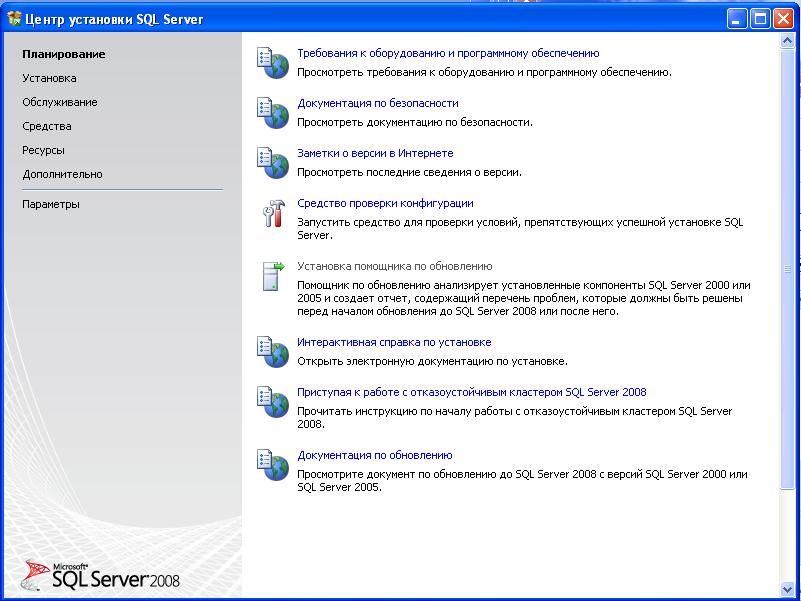The height and width of the screenshot is (601, 801).
Task: Open the Параметры section
Action: 51,204
